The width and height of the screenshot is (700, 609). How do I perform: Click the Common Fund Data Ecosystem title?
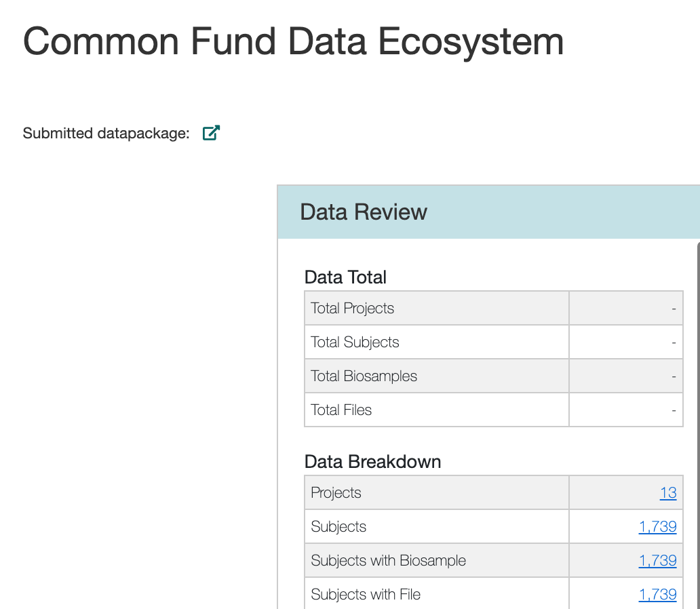(293, 41)
